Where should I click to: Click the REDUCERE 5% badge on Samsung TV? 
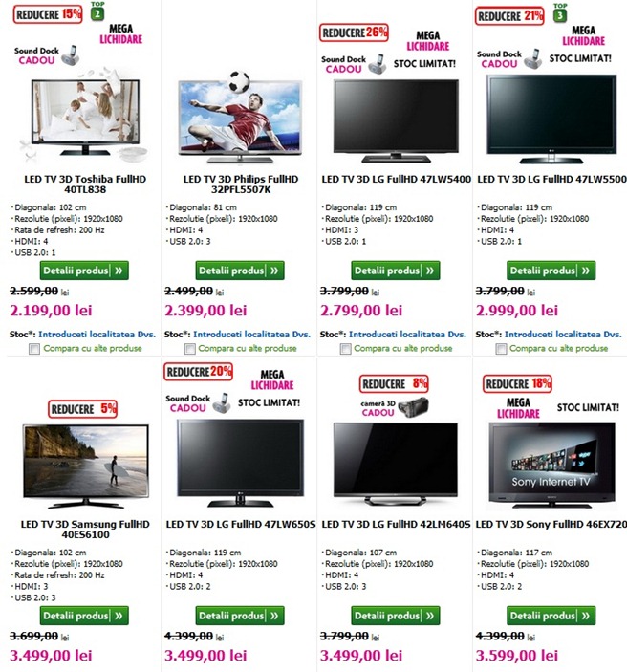pyautogui.click(x=83, y=409)
